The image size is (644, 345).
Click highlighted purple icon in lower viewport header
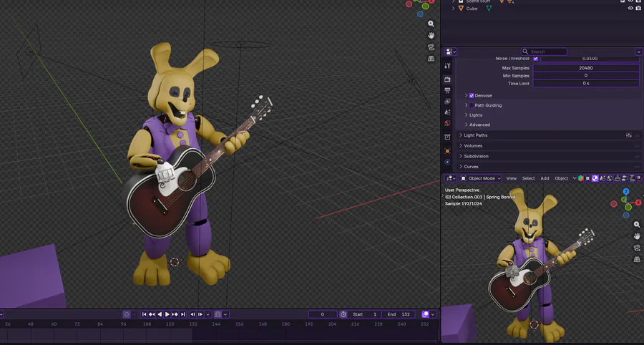(x=595, y=178)
